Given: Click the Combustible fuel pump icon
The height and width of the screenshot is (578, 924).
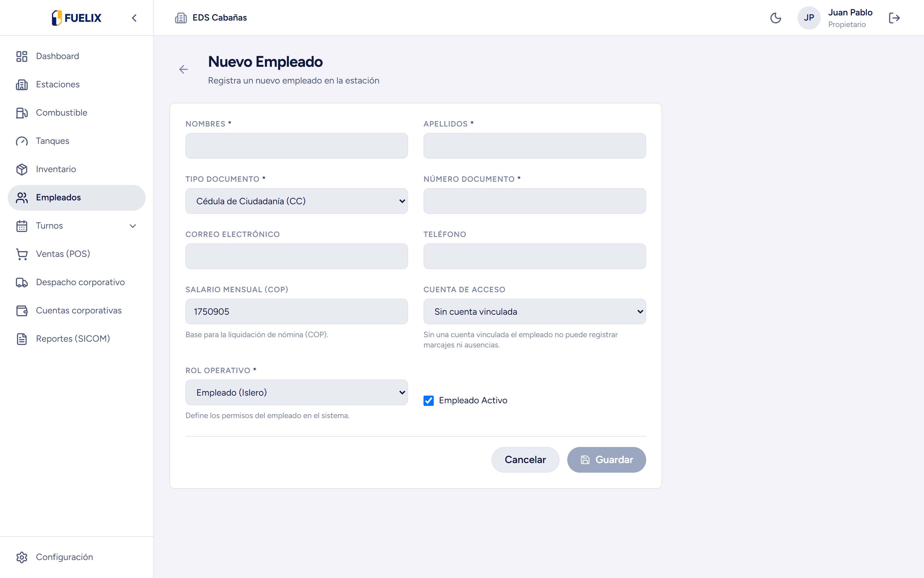Looking at the screenshot, I should (22, 113).
